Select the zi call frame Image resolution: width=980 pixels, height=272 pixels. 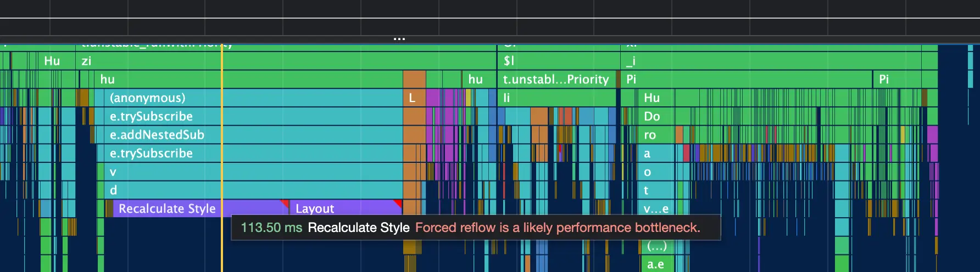[x=286, y=61]
